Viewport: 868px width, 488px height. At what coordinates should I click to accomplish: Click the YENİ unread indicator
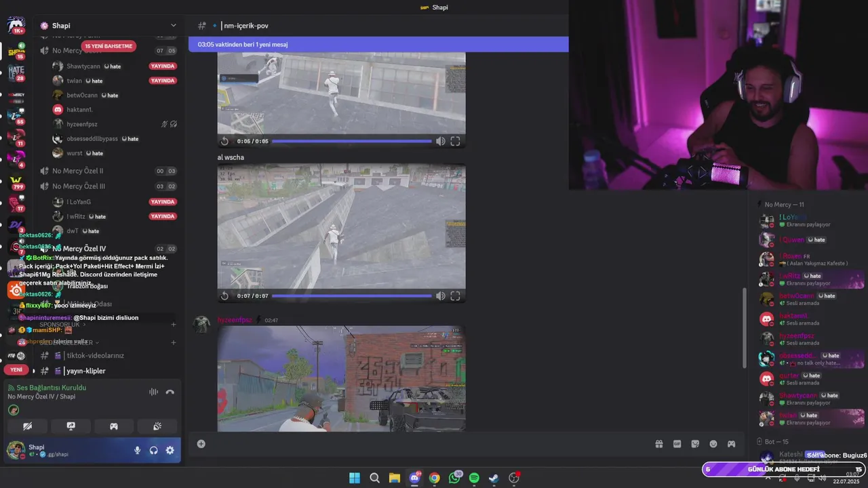click(x=16, y=370)
